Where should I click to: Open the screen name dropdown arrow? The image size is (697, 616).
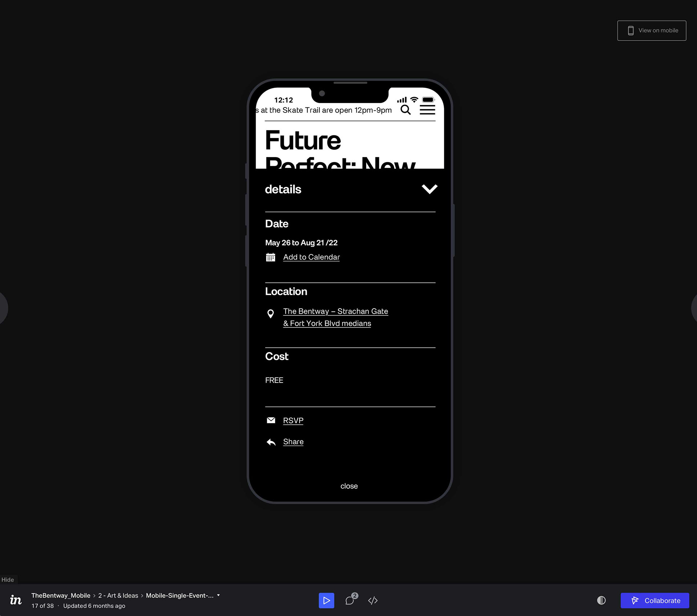point(219,595)
